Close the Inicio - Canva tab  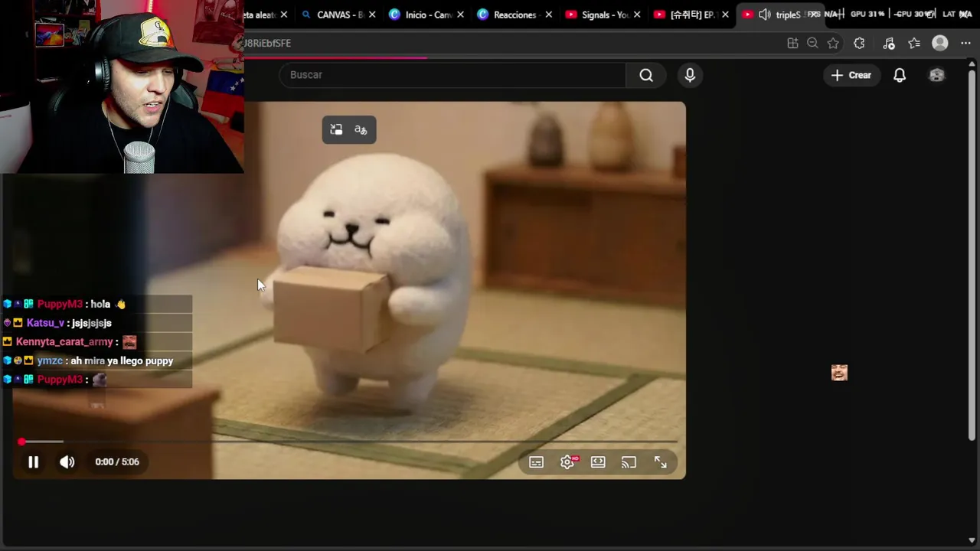[x=460, y=15]
